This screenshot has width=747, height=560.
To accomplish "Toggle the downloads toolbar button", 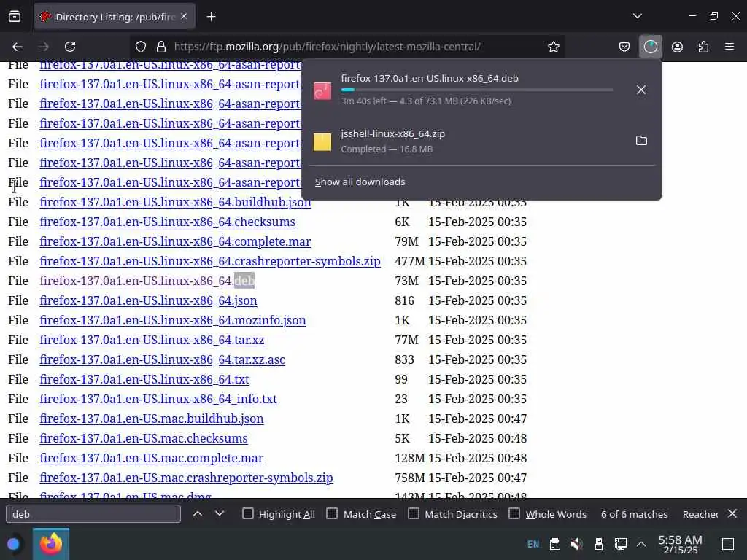I will point(650,47).
